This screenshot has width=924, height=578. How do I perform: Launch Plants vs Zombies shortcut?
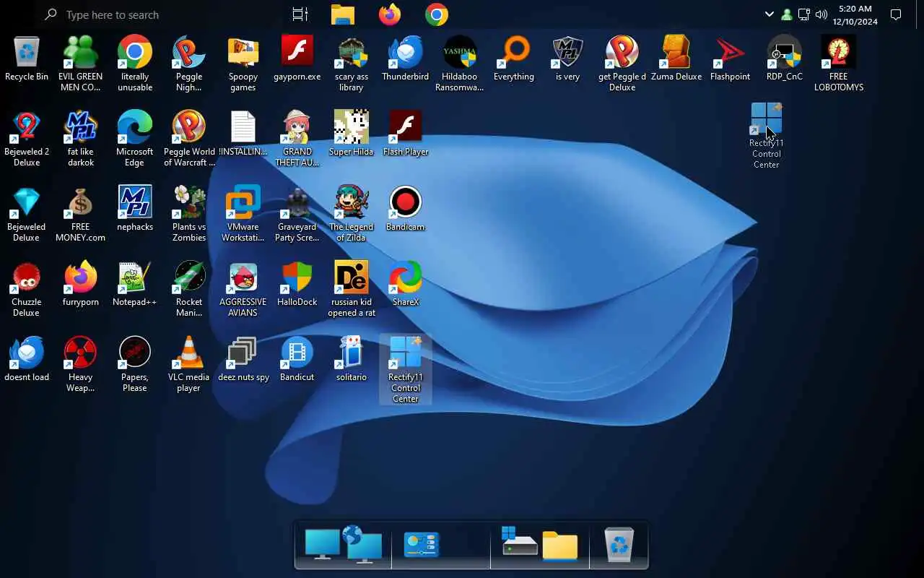[189, 214]
